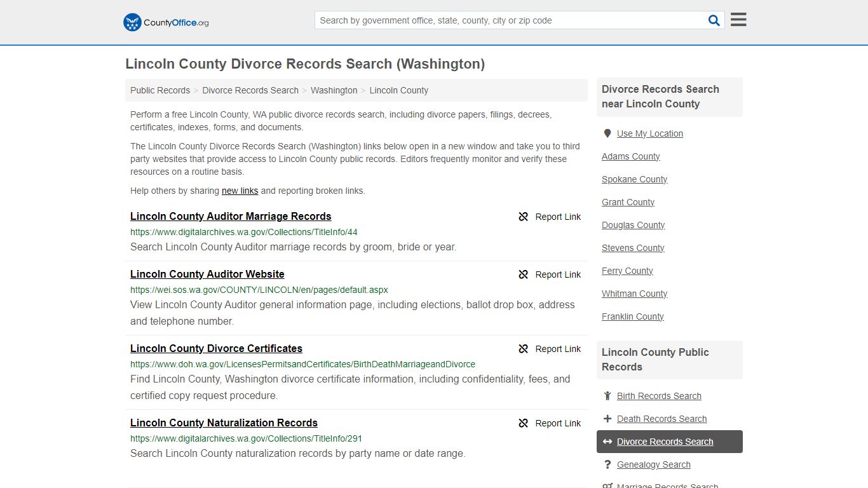Open Death Records Search

[662, 419]
